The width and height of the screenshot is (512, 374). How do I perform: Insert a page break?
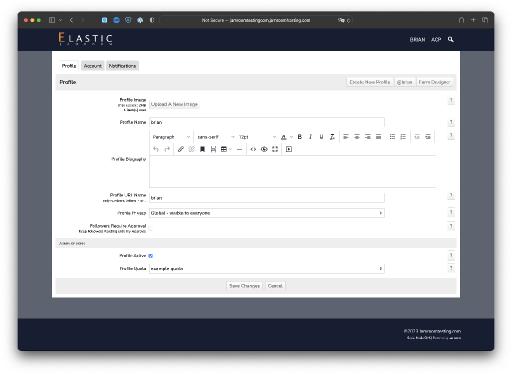click(213, 149)
